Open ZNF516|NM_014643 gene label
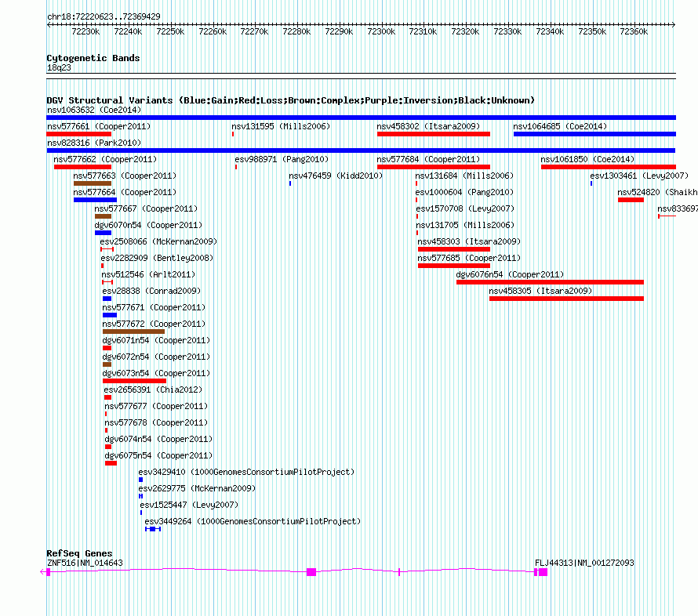This screenshot has height=616, width=698. tap(85, 563)
